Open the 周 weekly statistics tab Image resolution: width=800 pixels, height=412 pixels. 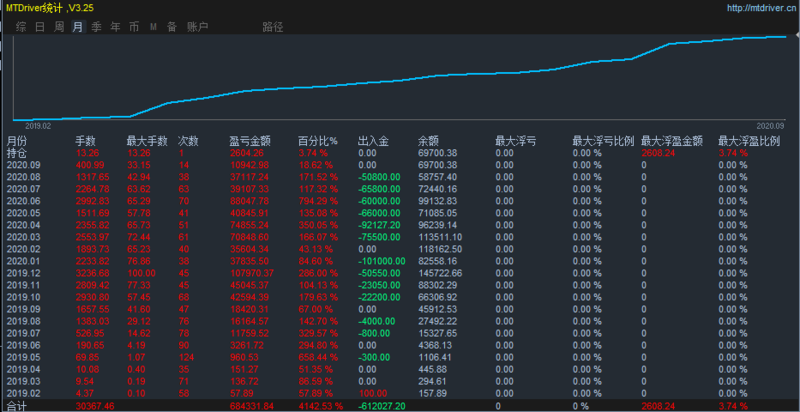(x=59, y=27)
